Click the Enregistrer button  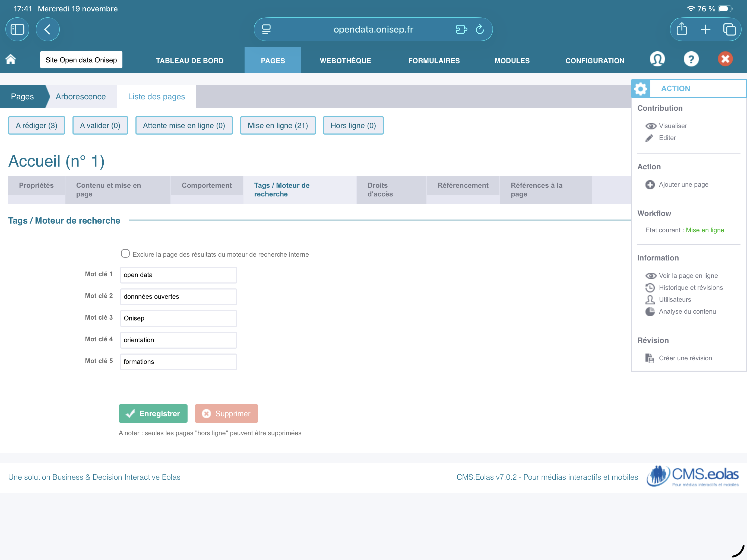coord(153,413)
